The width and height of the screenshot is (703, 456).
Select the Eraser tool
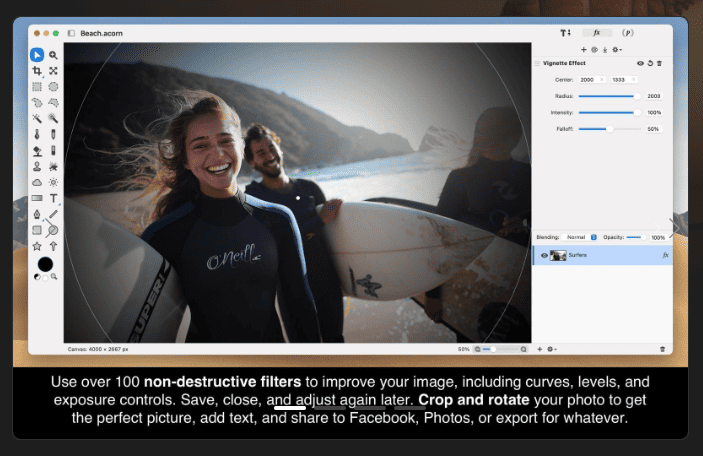click(53, 151)
